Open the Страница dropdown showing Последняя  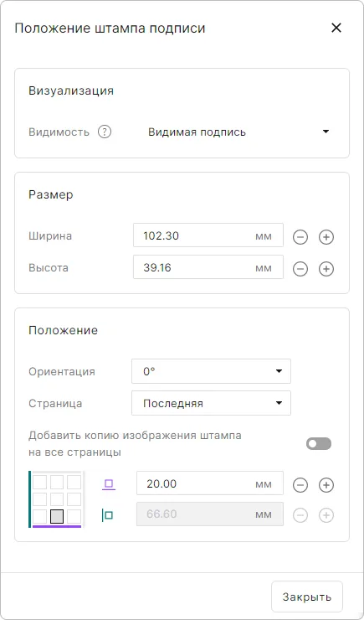(x=211, y=403)
